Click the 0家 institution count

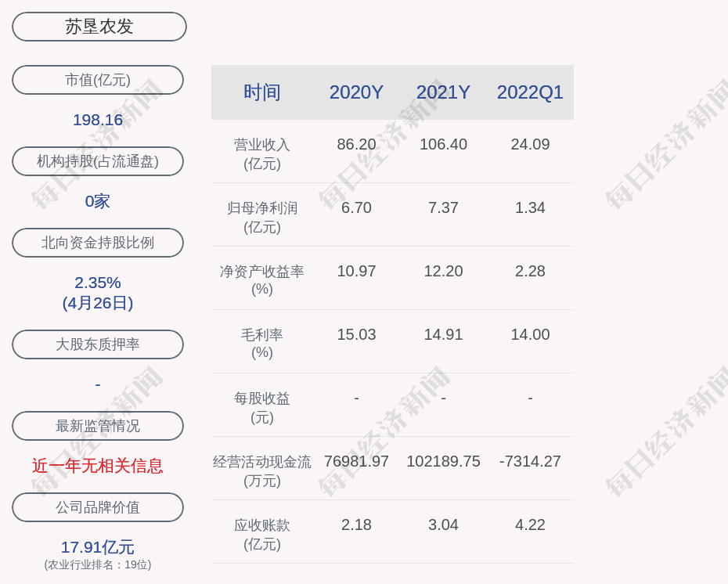pos(98,201)
